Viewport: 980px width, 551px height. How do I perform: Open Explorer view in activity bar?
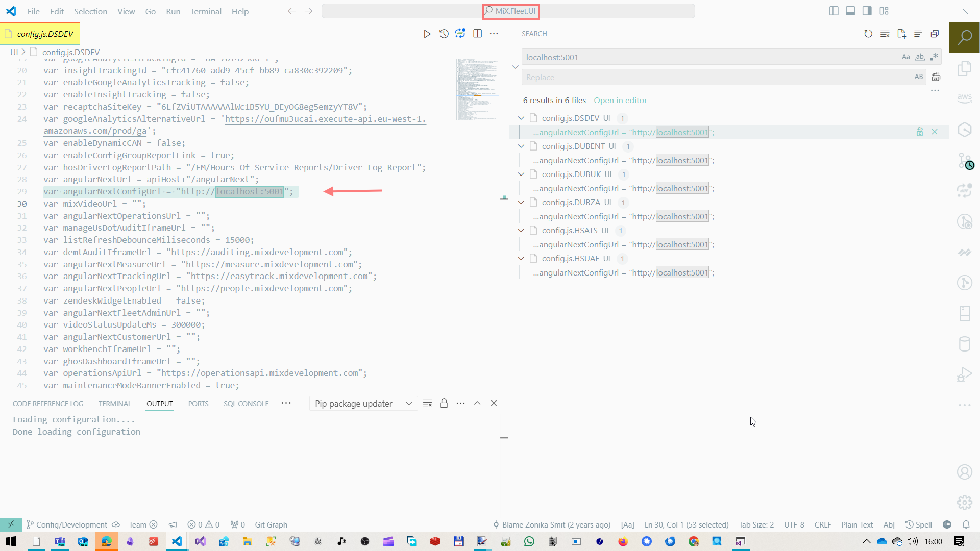coord(964,68)
